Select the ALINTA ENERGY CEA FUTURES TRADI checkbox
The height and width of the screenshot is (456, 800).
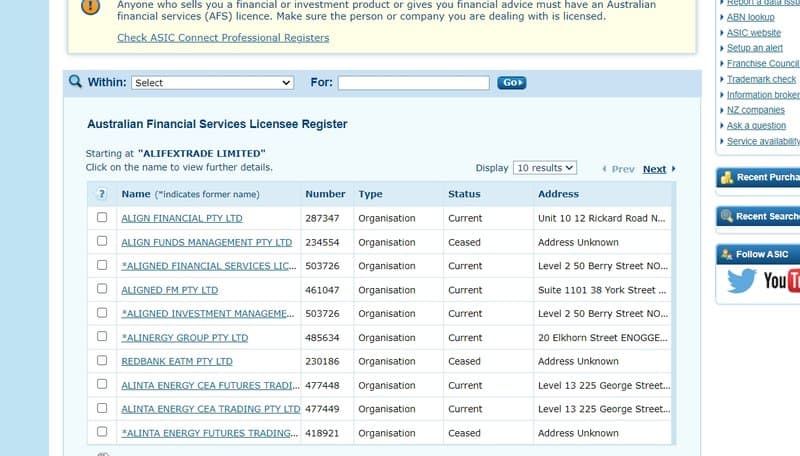102,384
